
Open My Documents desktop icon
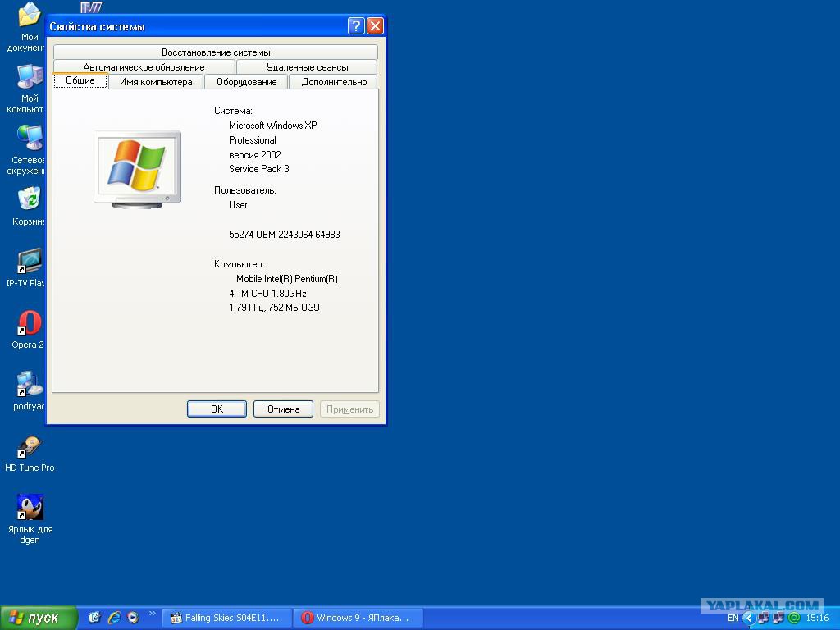pyautogui.click(x=29, y=15)
